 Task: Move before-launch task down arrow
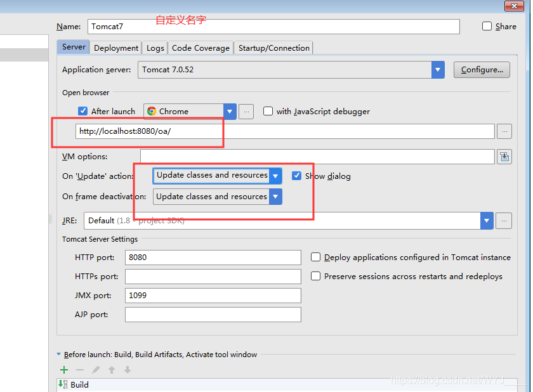[x=128, y=370]
